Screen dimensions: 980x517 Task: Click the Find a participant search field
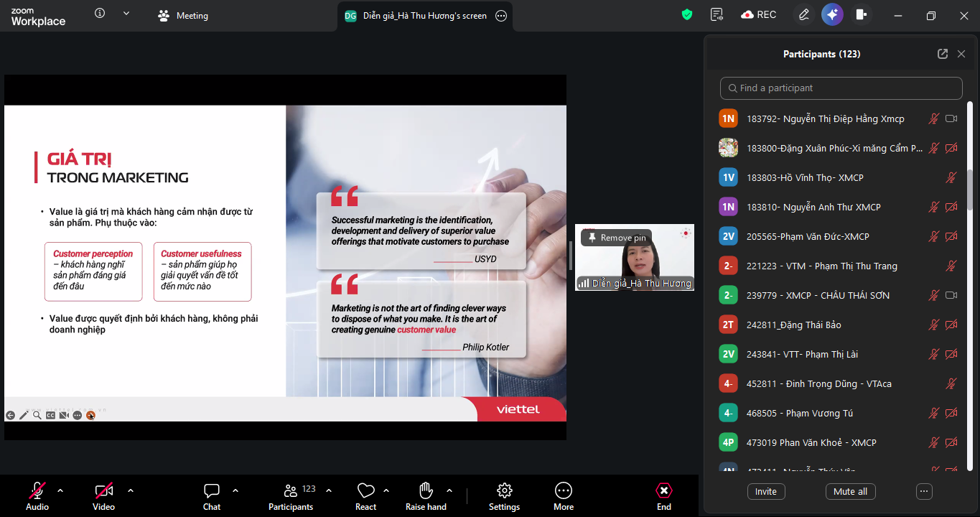(x=841, y=88)
